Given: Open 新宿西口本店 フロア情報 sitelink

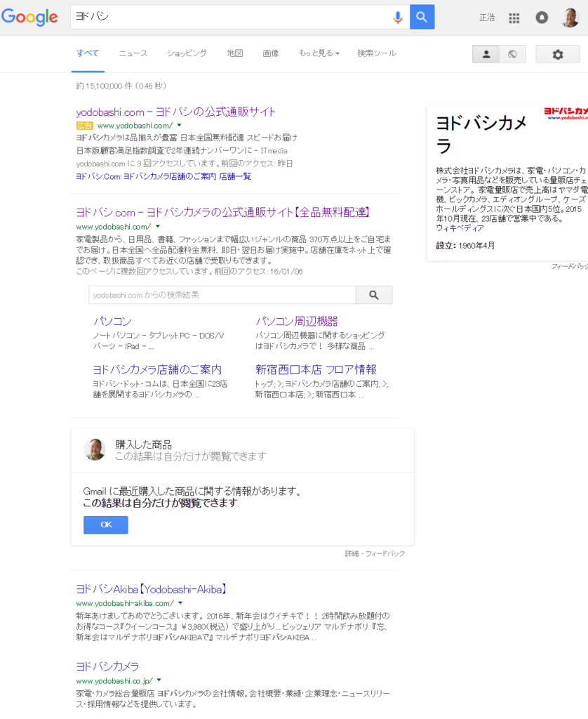Looking at the screenshot, I should click(316, 369).
